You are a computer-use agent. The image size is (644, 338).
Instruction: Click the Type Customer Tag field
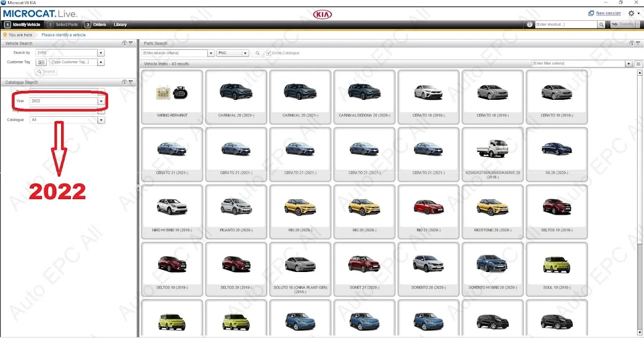point(73,62)
